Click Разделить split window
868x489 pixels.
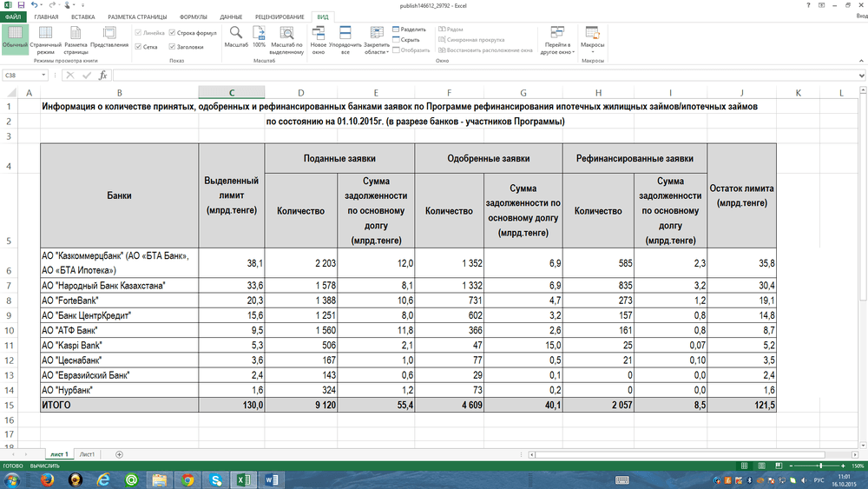[x=409, y=30]
